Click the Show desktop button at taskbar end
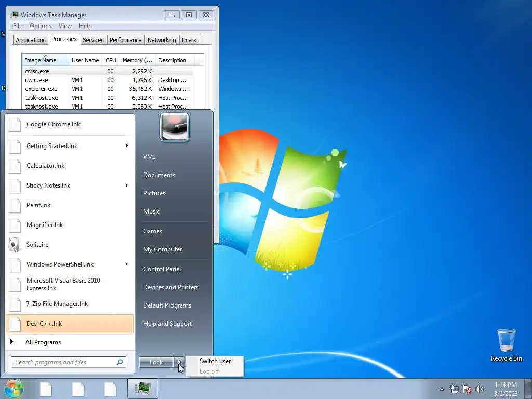Screen dimensions: 532x399 (x=528, y=389)
